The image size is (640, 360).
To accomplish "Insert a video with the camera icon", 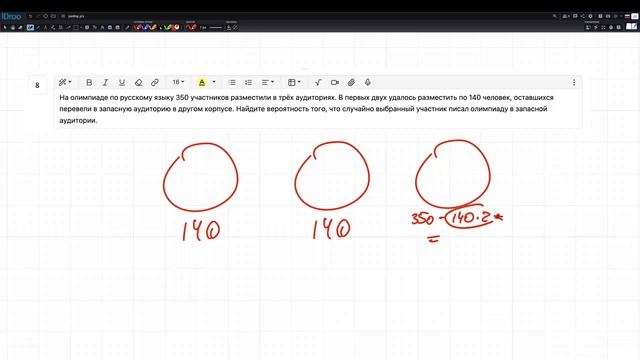I will [x=335, y=82].
